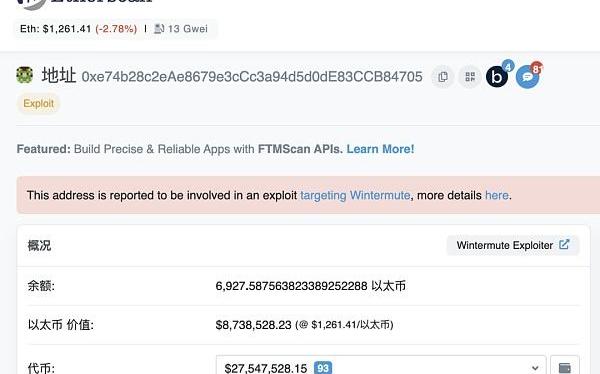This screenshot has width=600, height=374.
Task: Click the Etherscan logo at top
Action: pos(84,2)
